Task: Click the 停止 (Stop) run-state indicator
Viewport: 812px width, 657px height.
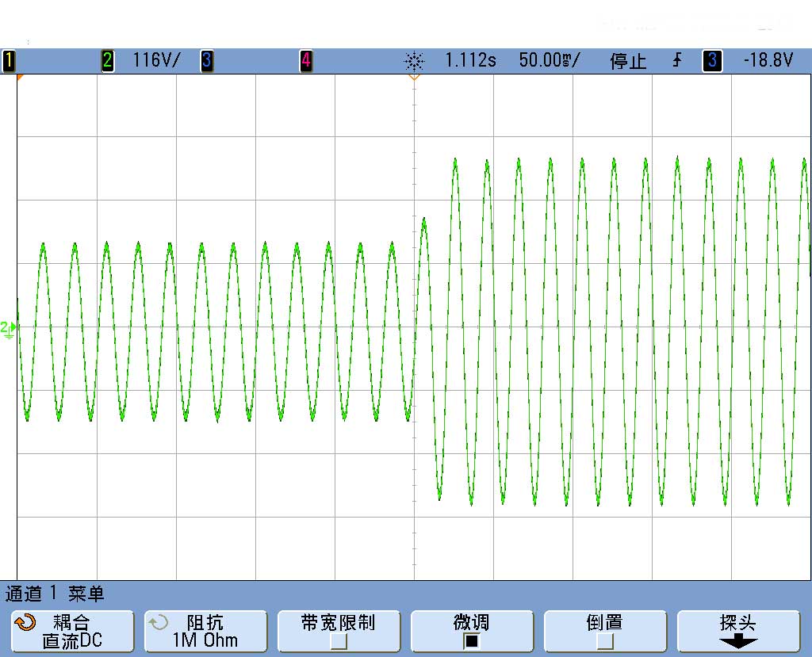Action: coord(629,61)
